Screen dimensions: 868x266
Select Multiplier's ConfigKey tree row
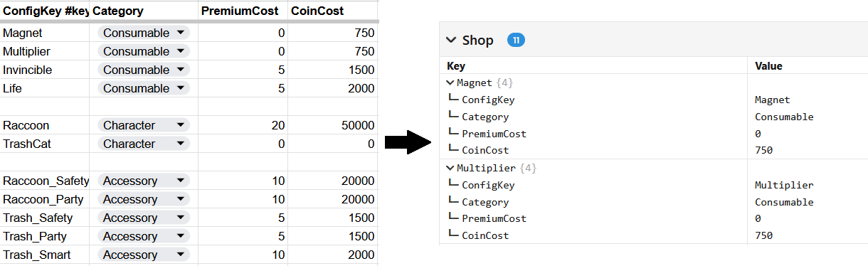click(654, 185)
